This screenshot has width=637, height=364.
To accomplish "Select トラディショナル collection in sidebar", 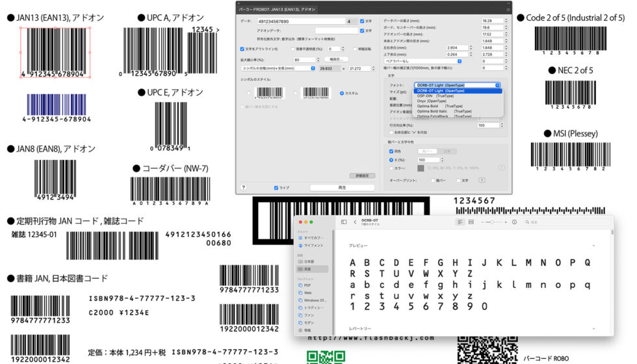I will pyautogui.click(x=311, y=307).
